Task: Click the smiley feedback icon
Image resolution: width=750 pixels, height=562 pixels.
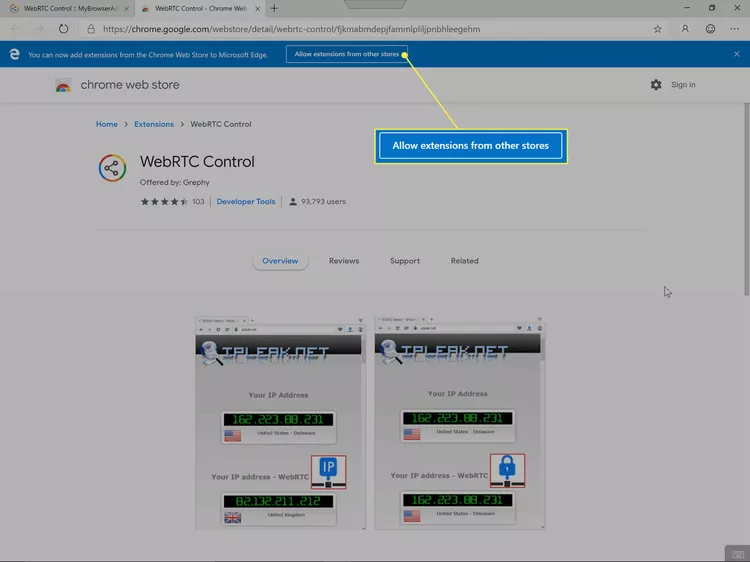Action: [710, 29]
